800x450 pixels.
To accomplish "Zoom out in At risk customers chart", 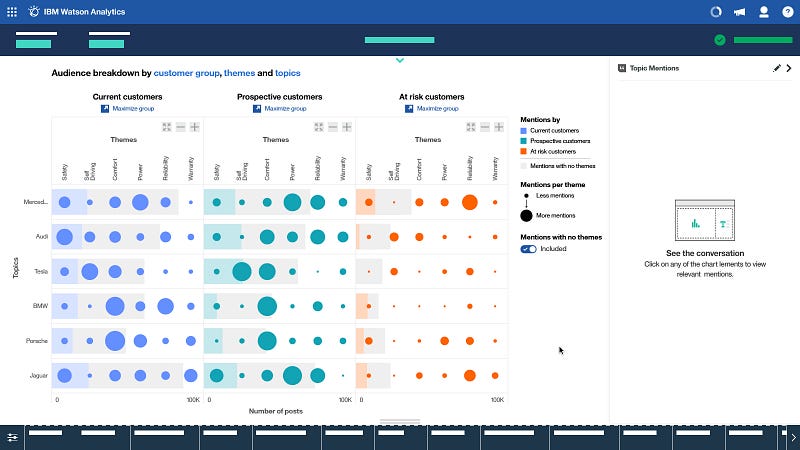I will click(485, 127).
